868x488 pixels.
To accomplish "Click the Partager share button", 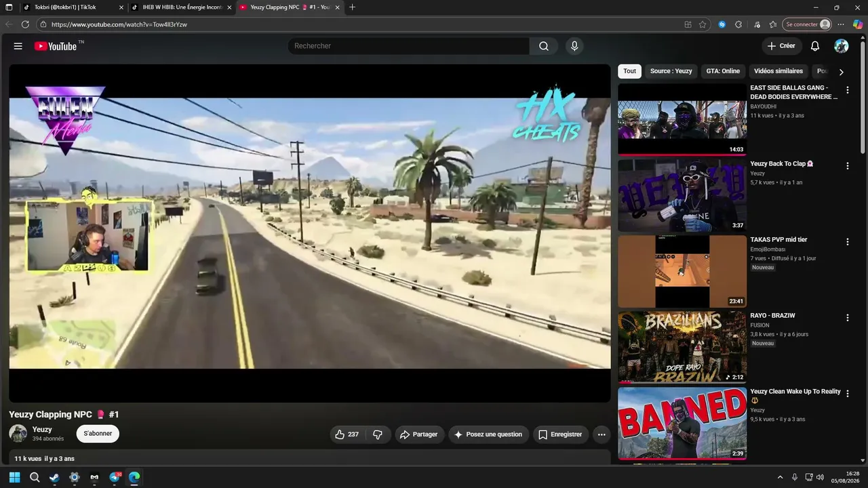I will [x=418, y=434].
